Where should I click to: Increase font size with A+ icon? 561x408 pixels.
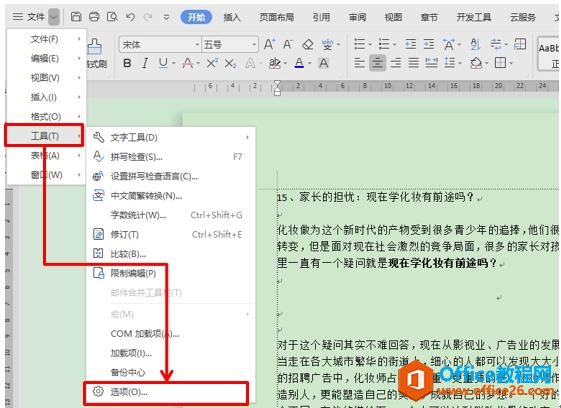tap(269, 44)
